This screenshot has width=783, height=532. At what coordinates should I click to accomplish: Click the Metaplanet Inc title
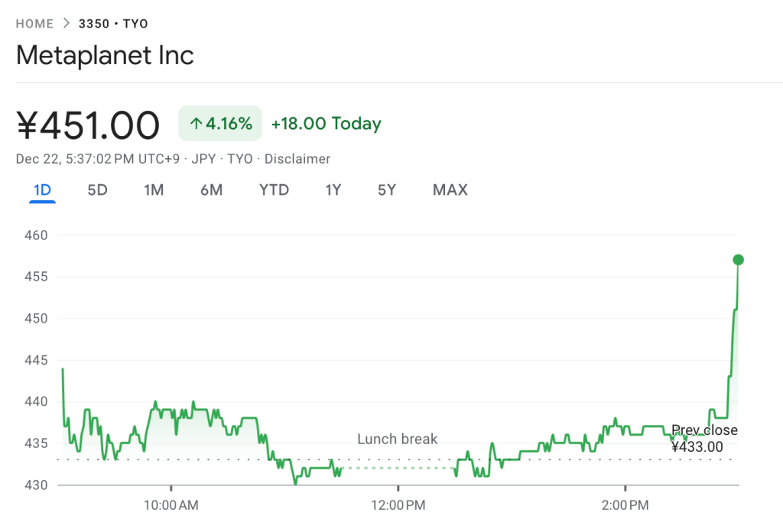point(105,55)
